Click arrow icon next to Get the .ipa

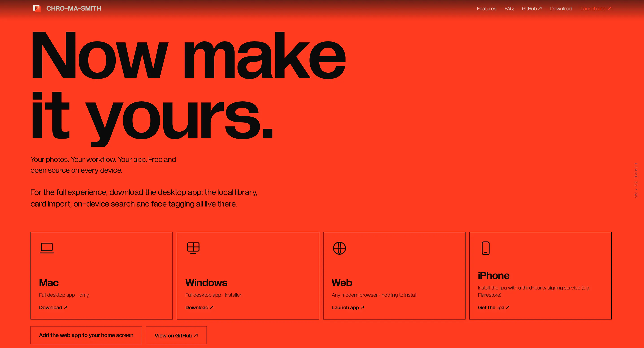click(507, 307)
